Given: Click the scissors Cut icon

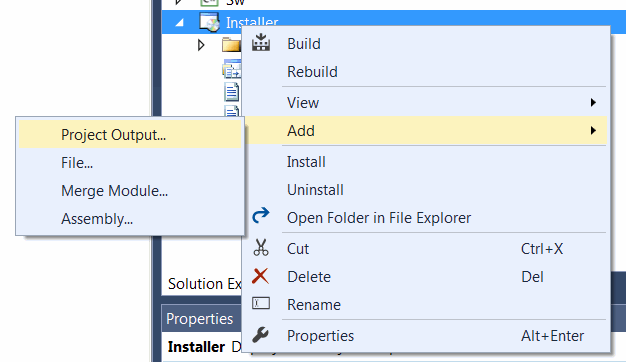Looking at the screenshot, I should [x=261, y=247].
